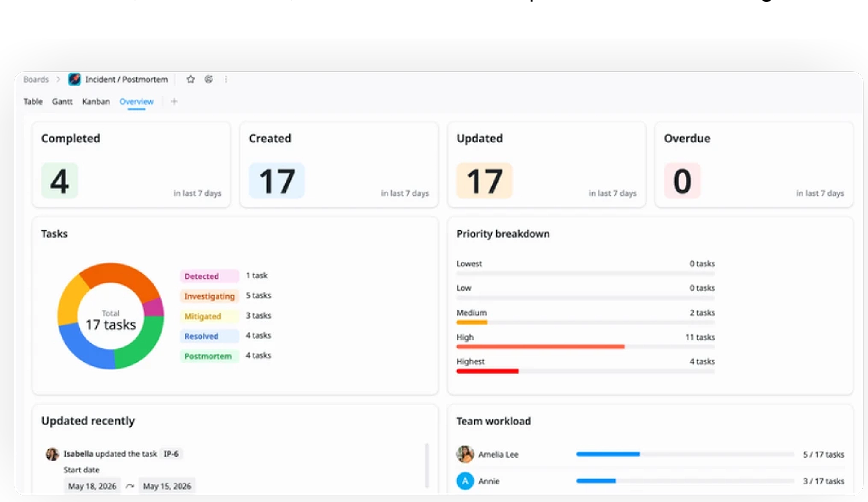
Task: Expand the Boards breadcrumb chevron
Action: tap(58, 79)
